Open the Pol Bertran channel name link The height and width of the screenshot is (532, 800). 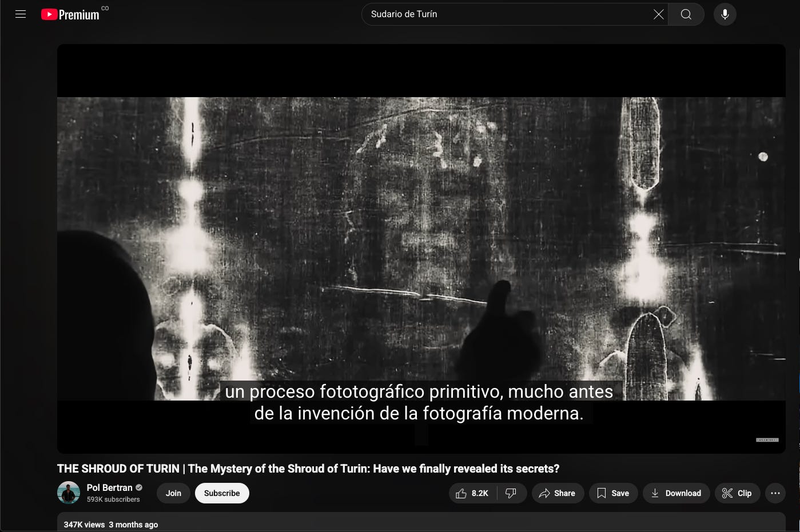110,487
